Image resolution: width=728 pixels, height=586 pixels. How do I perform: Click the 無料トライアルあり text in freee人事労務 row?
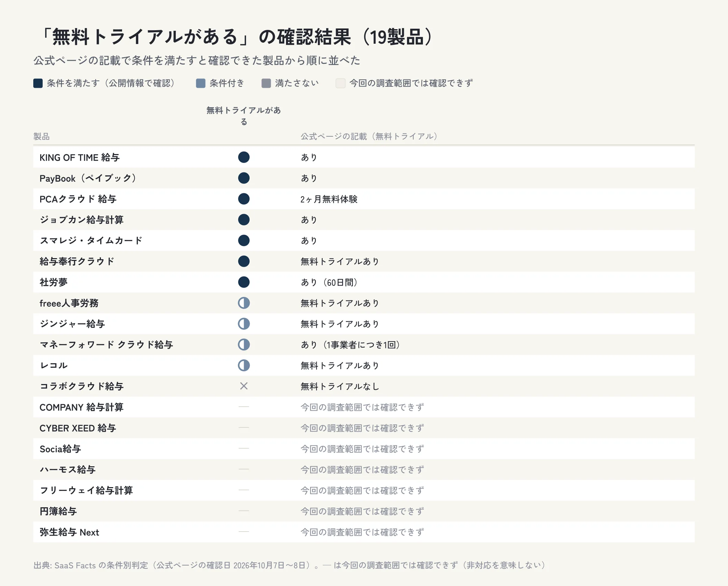tap(340, 303)
